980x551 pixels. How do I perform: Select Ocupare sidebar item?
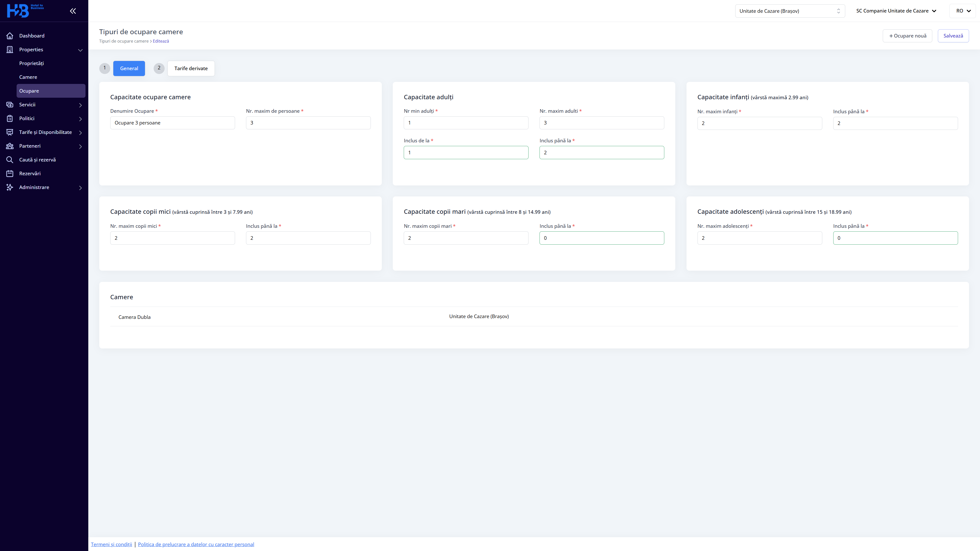click(51, 91)
